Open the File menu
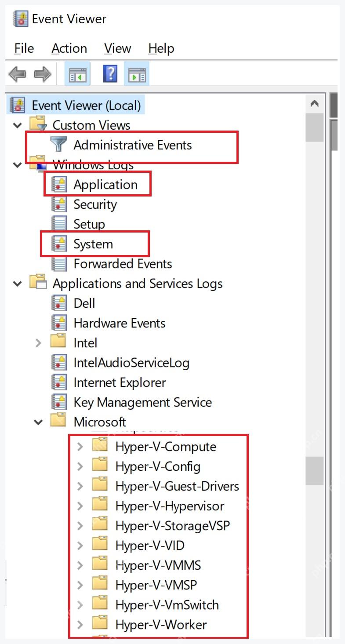 coord(24,48)
